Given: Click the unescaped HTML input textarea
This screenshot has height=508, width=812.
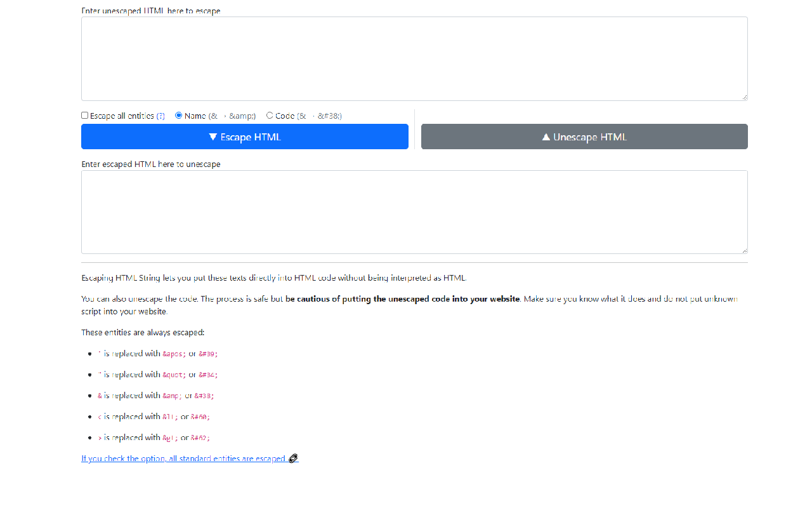Looking at the screenshot, I should pos(414,58).
